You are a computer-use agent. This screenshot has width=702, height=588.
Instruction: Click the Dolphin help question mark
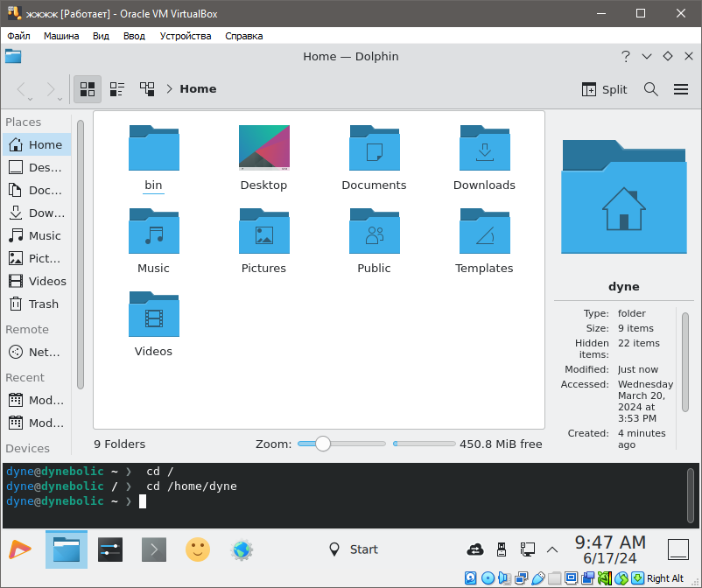(626, 56)
